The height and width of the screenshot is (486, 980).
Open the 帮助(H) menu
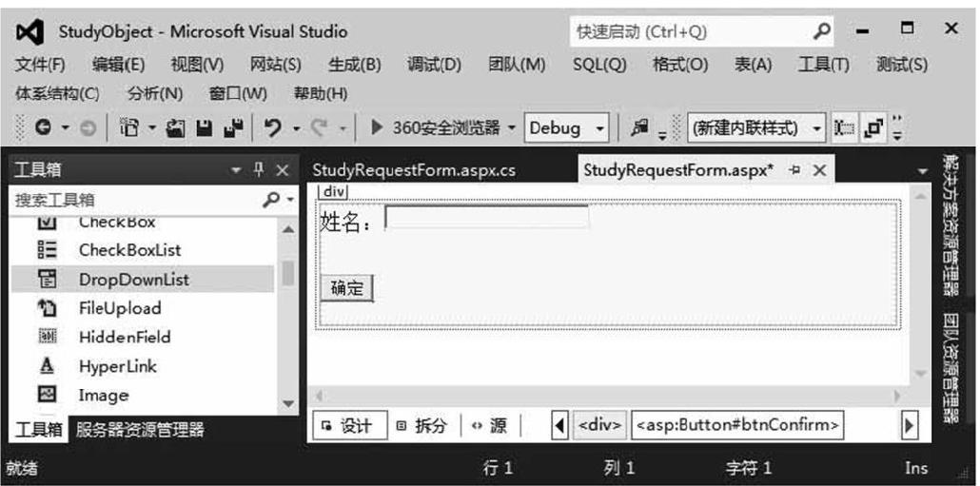321,94
